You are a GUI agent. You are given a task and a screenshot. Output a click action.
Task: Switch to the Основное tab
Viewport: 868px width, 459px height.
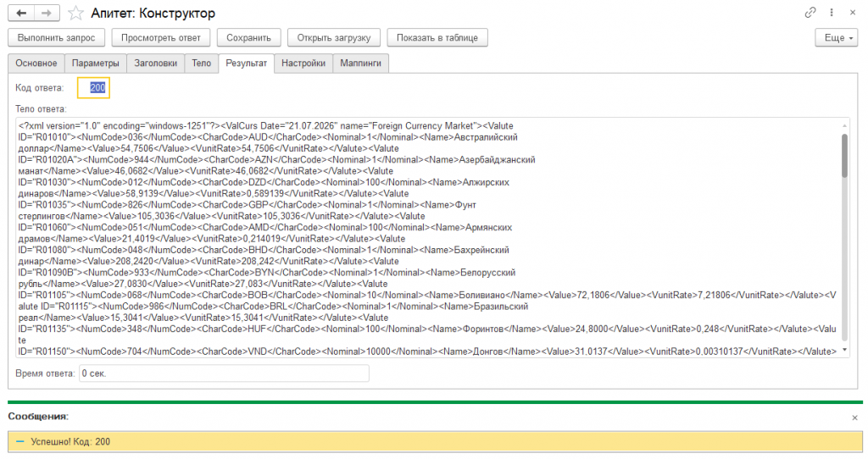pyautogui.click(x=36, y=63)
